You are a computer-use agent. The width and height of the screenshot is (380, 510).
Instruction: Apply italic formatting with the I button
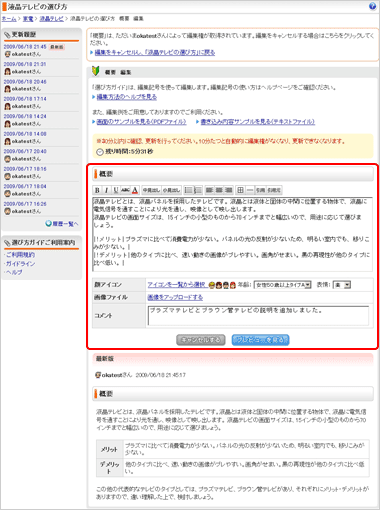(x=106, y=190)
